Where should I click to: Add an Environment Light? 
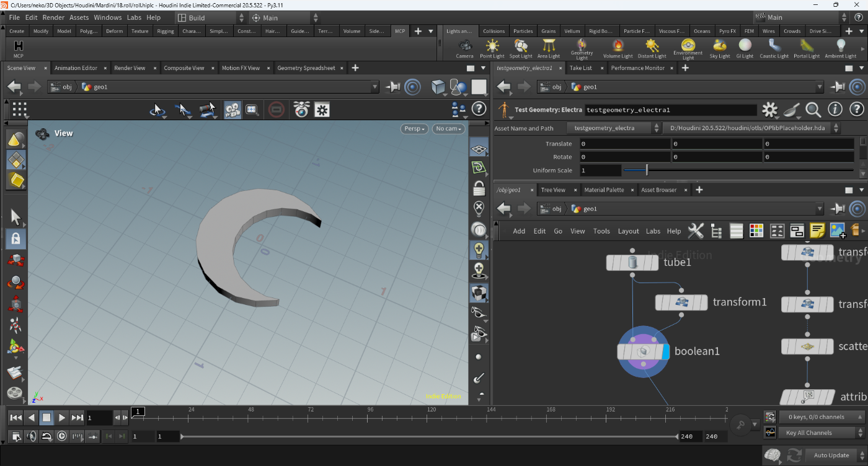688,48
